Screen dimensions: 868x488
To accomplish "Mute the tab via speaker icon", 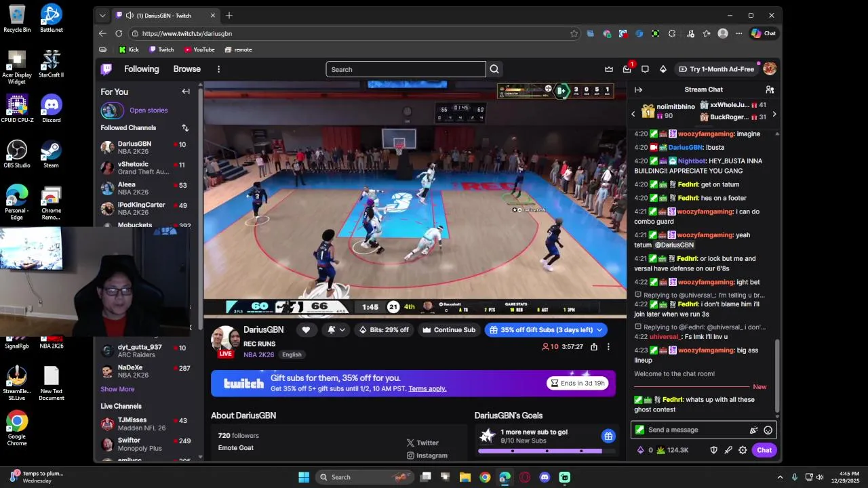I will [x=129, y=16].
